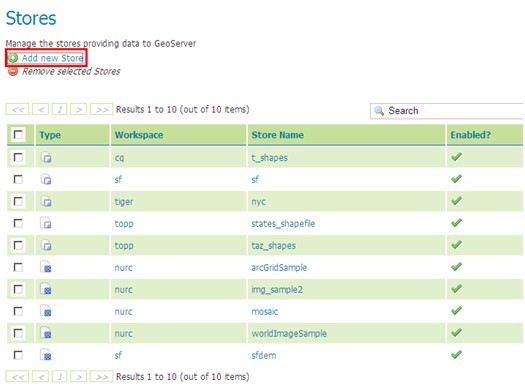Screen dimensions: 525x390
Task: Click the enabled checkmark for sfdem
Action: pos(456,355)
